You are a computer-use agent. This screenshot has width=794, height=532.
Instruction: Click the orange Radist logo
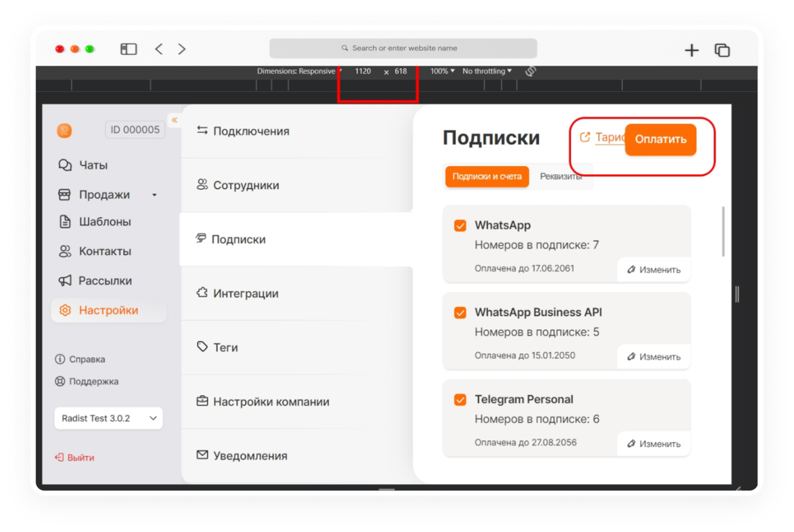[x=64, y=130]
